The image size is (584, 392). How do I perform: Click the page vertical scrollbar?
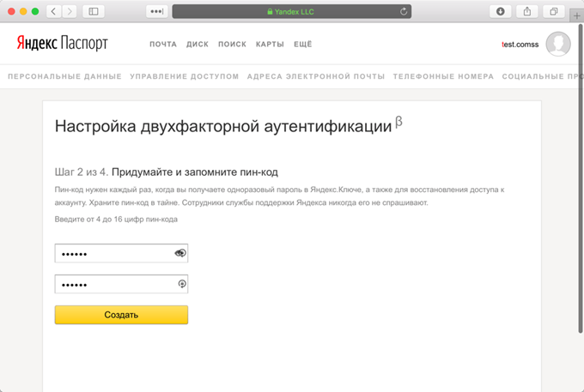coord(581,178)
